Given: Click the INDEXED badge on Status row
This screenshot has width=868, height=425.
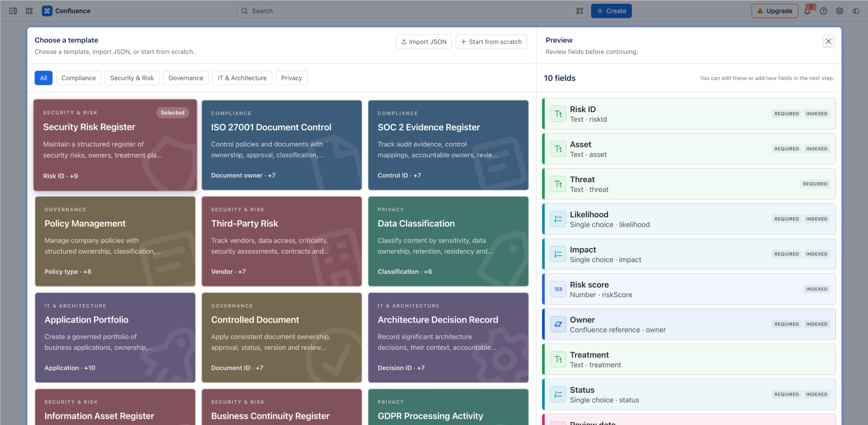Looking at the screenshot, I should tap(817, 394).
